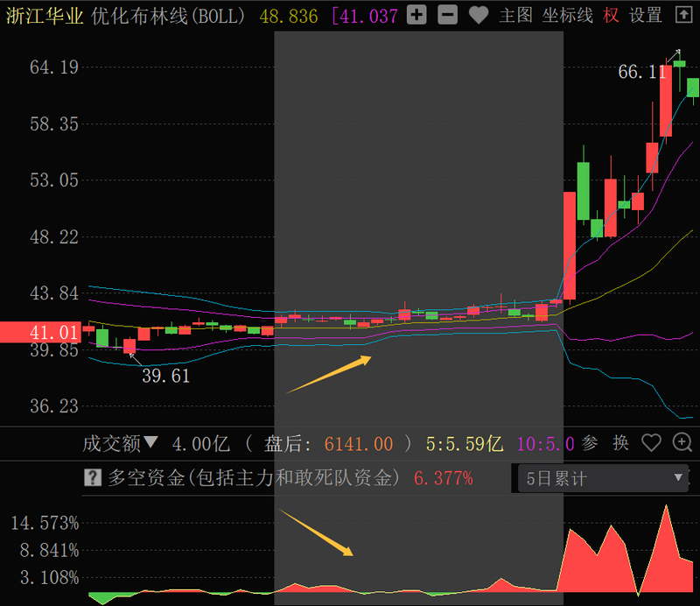
Task: Click the 48.22 price axis label
Action: pyautogui.click(x=54, y=236)
